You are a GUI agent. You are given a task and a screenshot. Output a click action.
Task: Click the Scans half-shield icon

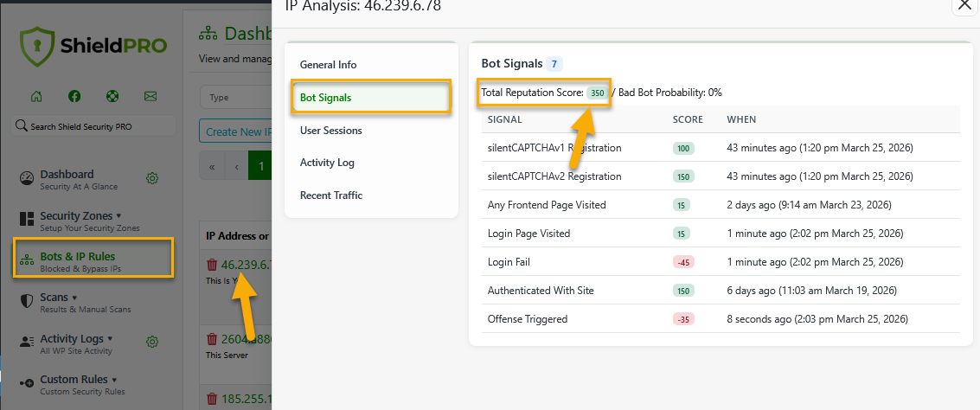[27, 301]
